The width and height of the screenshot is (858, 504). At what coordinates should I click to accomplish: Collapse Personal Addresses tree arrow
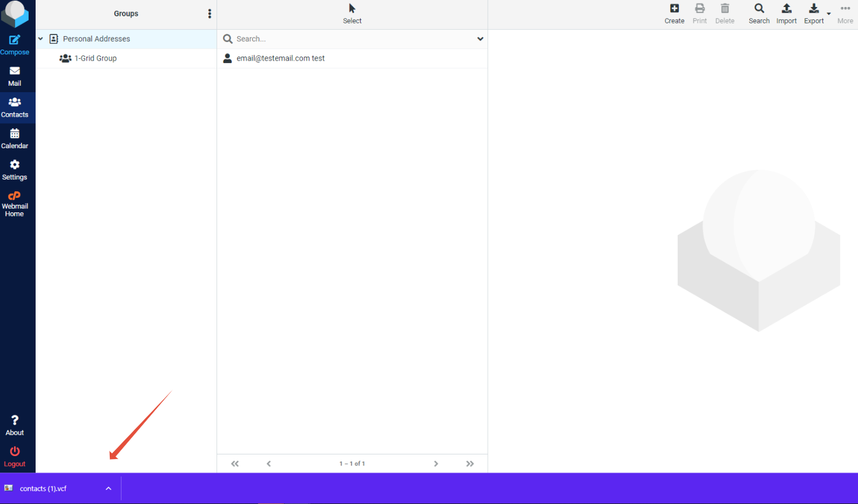[x=41, y=38]
